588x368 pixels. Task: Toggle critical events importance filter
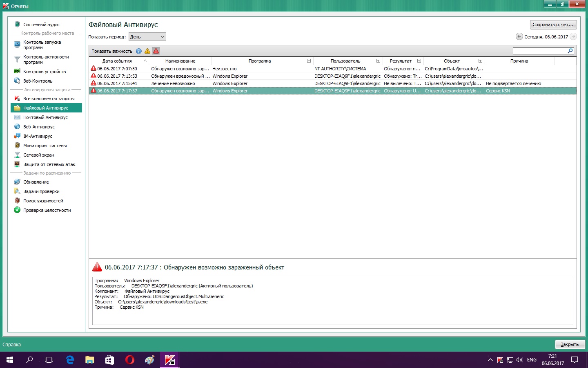pos(156,51)
